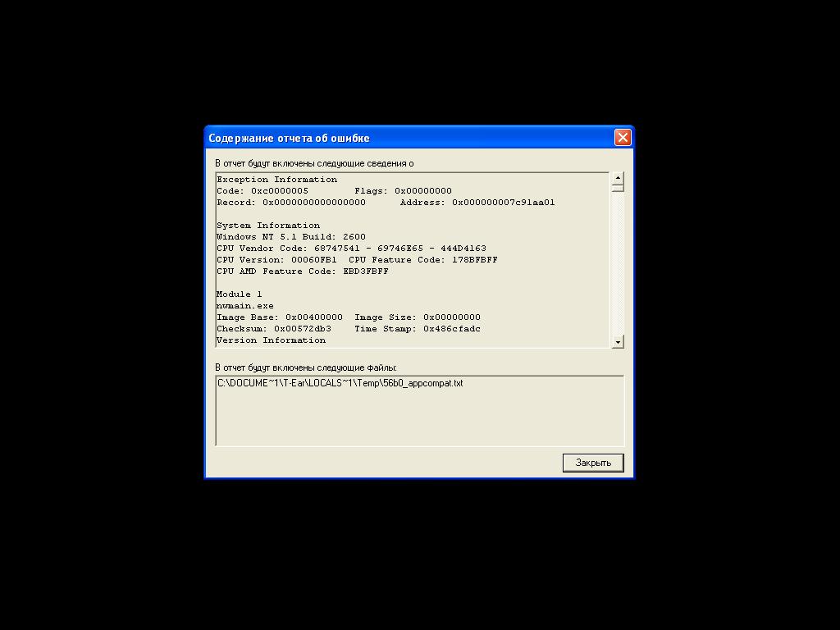Viewport: 840px width, 630px height.
Task: Click the 'Time Stamp: 0x486cfadc' text
Action: pyautogui.click(x=418, y=329)
